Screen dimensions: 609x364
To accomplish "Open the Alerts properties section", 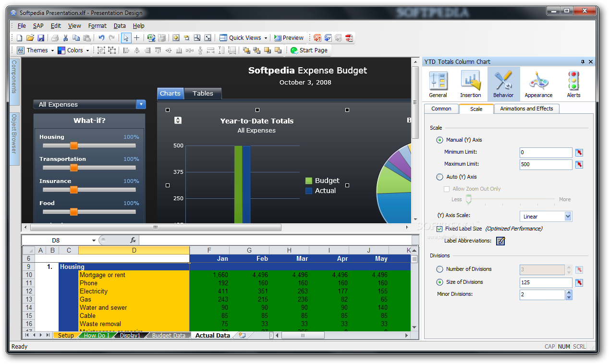I will pyautogui.click(x=573, y=84).
